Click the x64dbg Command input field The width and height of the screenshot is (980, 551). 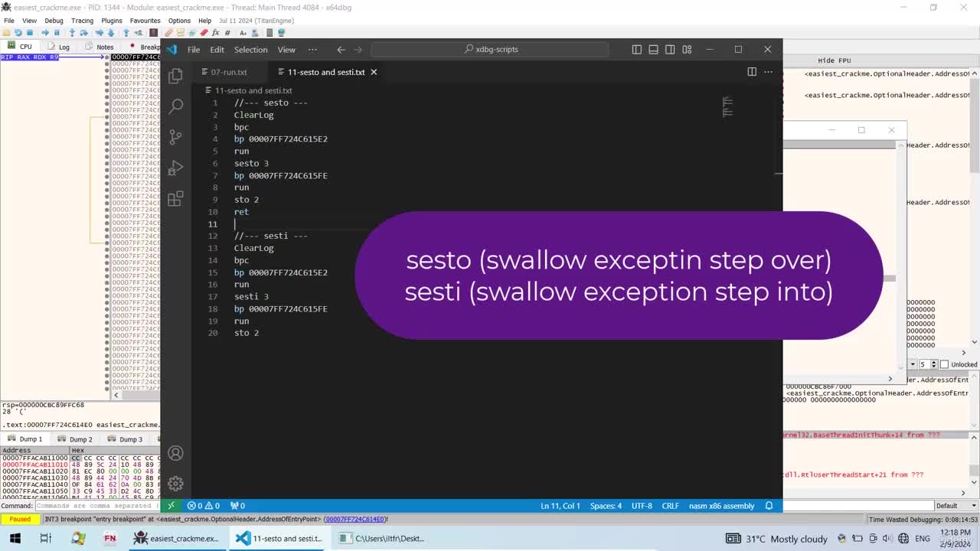point(96,505)
